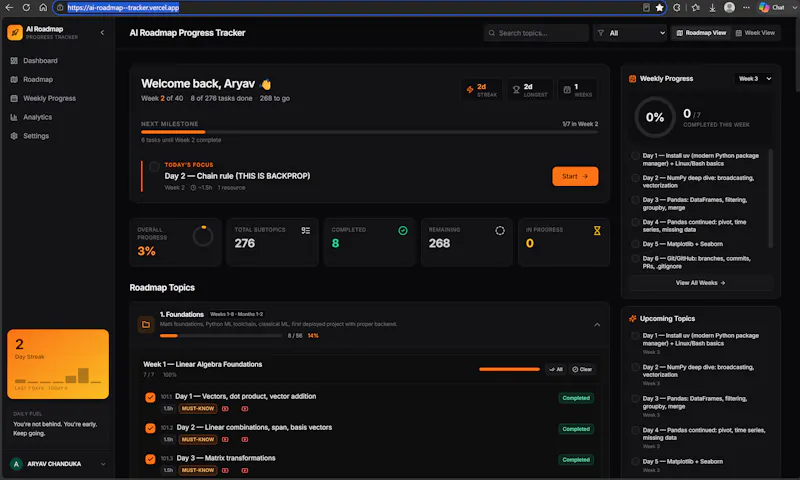Open browser more options ellipsis menu
The height and width of the screenshot is (480, 800).
[746, 8]
